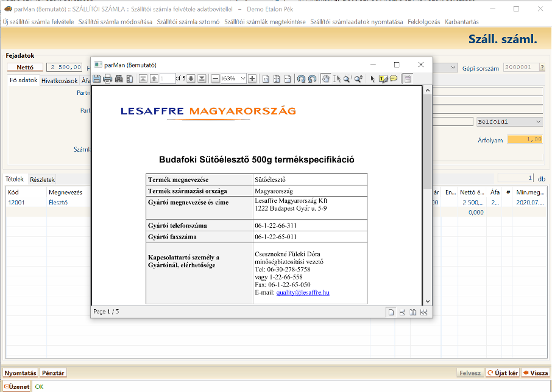Zoom in with the plus button
The image size is (552, 392).
pyautogui.click(x=252, y=79)
